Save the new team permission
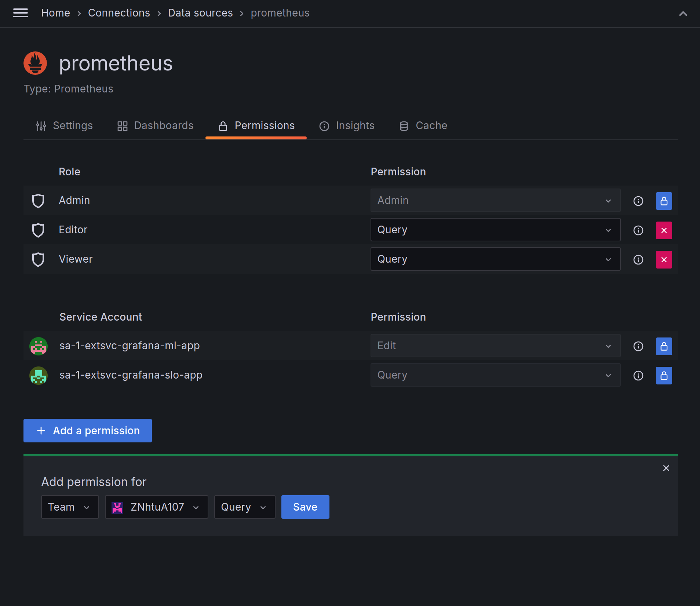This screenshot has height=606, width=700. click(305, 507)
